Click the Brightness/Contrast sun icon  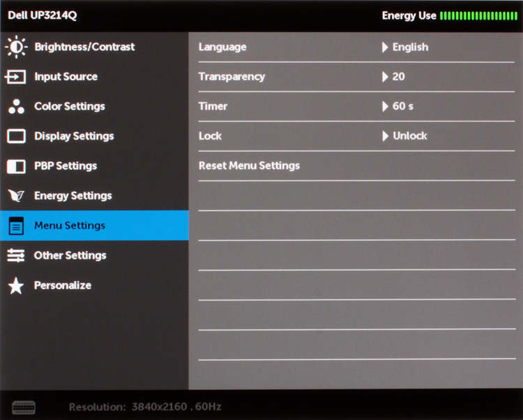pyautogui.click(x=16, y=47)
